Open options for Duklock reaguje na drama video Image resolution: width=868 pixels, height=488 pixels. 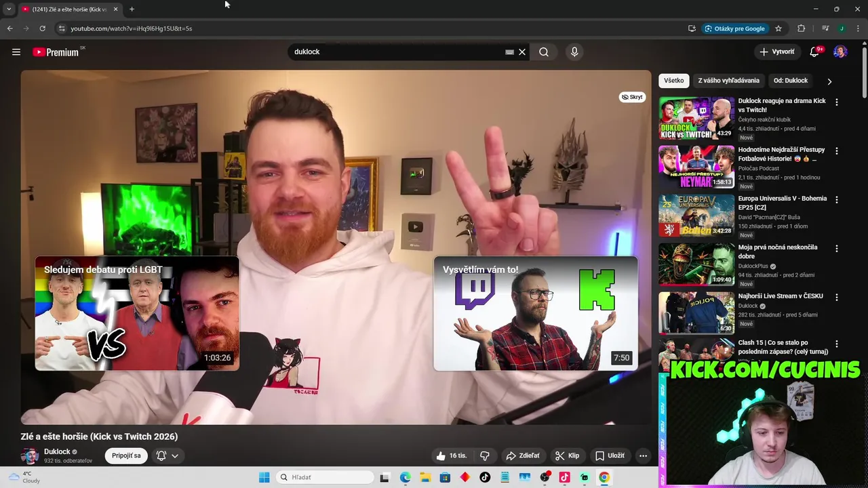836,102
